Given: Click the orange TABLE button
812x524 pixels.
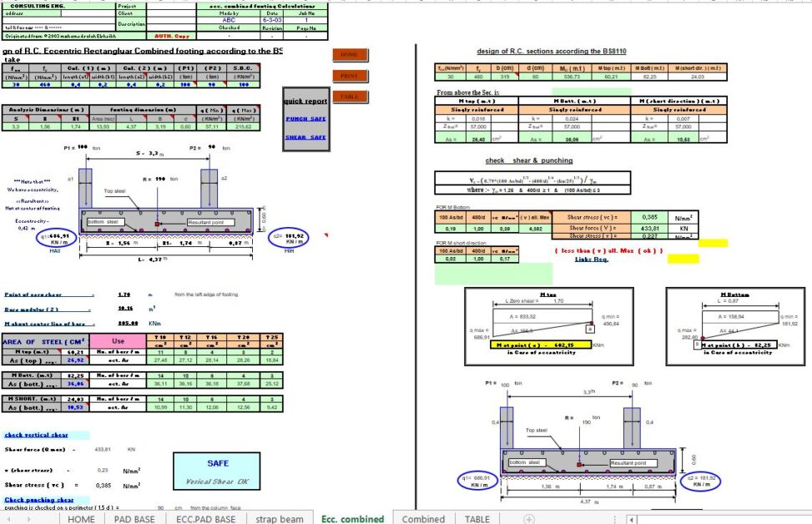Looking at the screenshot, I should (350, 96).
